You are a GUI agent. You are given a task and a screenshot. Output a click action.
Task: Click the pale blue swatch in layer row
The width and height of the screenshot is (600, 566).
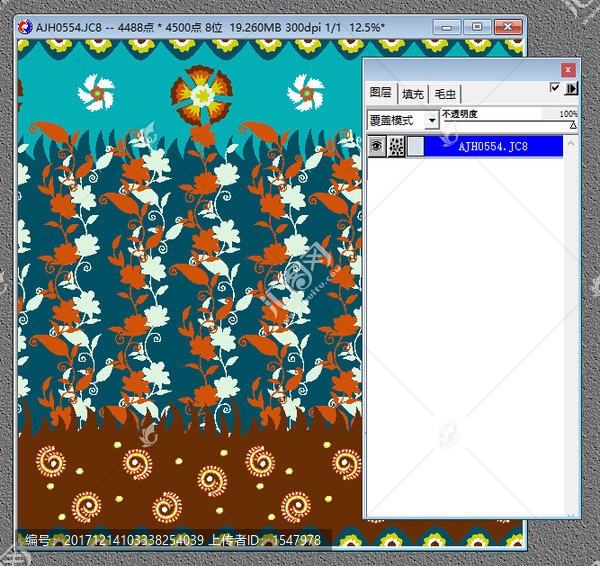416,147
